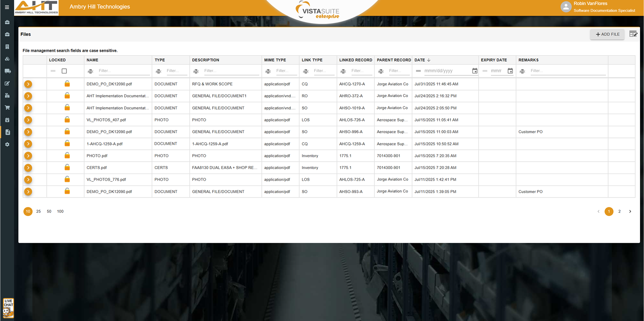The height and width of the screenshot is (321, 644).
Task: Sort by the Date column header
Action: point(420,60)
